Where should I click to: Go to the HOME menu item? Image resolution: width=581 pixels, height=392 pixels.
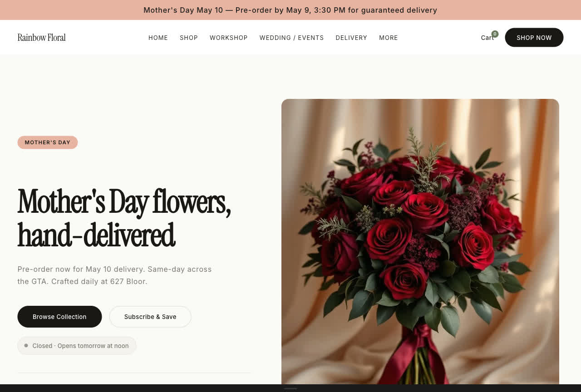[158, 38]
